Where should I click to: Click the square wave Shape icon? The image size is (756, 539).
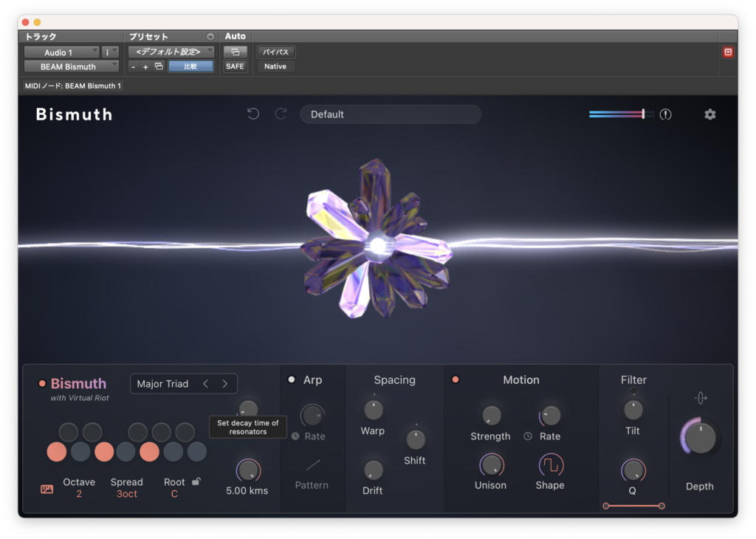pos(550,465)
